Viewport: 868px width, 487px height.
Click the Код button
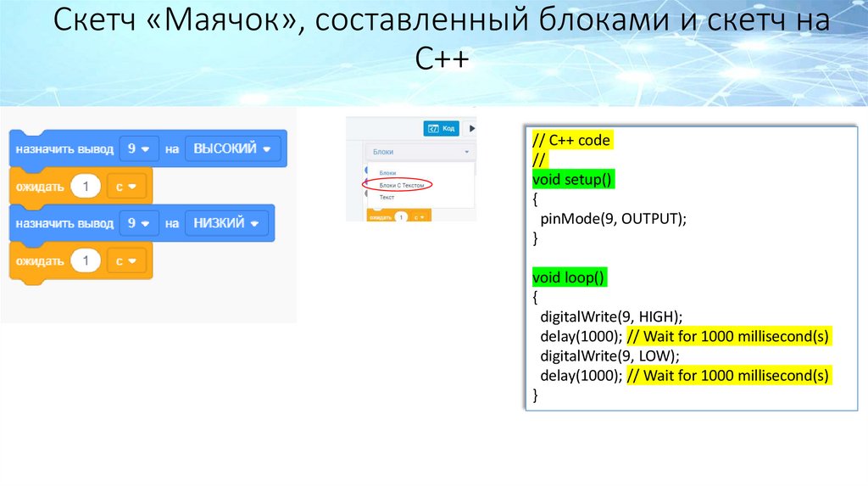pyautogui.click(x=441, y=128)
